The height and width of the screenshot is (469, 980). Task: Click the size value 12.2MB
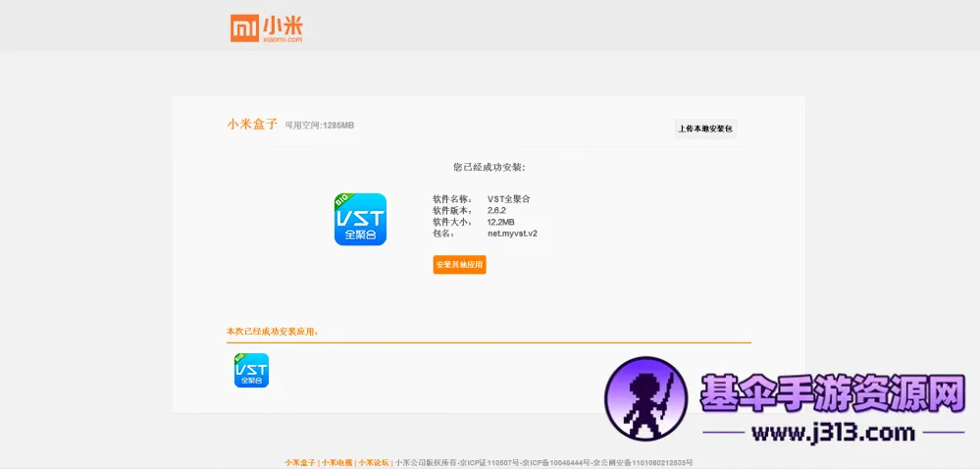tap(500, 222)
